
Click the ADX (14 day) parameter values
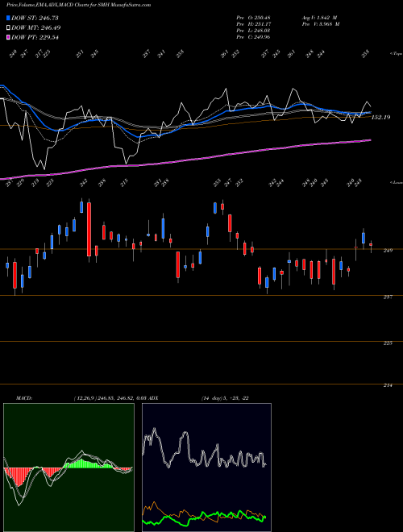point(225,398)
